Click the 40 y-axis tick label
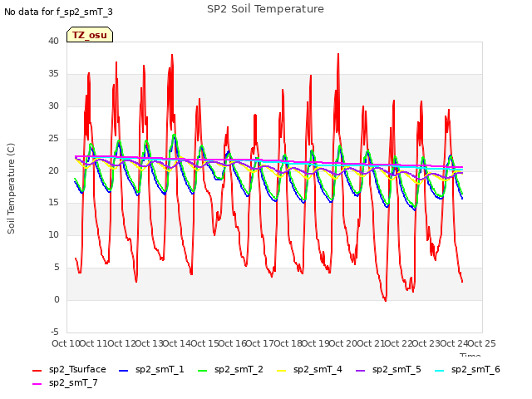The image size is (532, 399). pyautogui.click(x=53, y=41)
